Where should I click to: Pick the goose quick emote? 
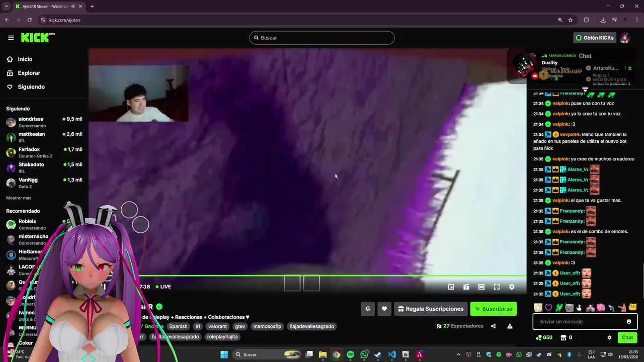579,308
